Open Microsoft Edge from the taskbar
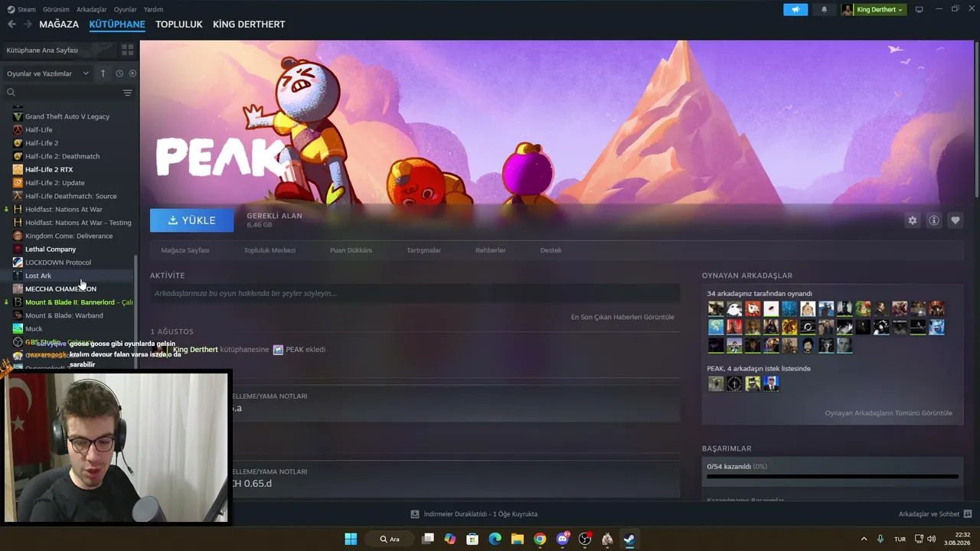980x551 pixels. click(x=495, y=539)
